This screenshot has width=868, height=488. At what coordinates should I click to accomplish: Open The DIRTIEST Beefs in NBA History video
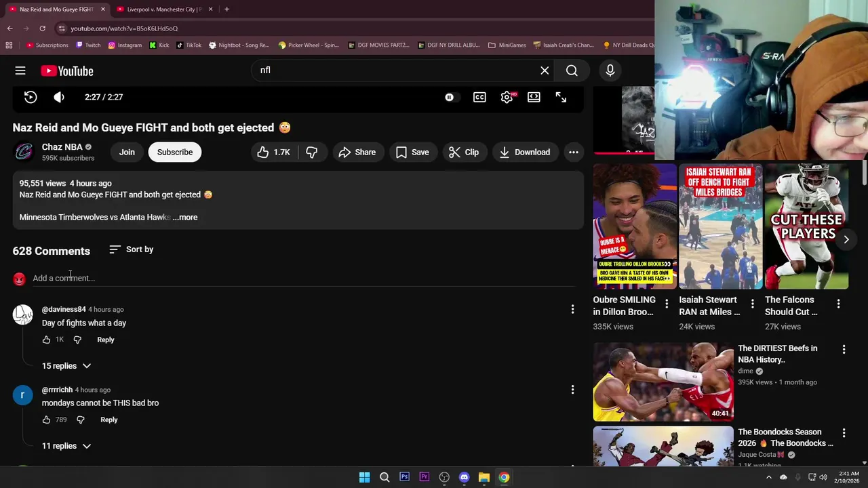point(663,382)
